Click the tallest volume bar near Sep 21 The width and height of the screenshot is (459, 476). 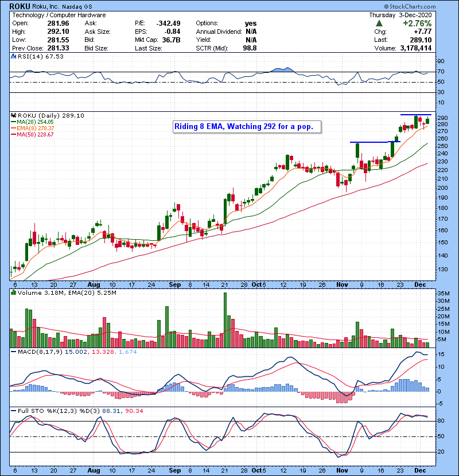pyautogui.click(x=225, y=320)
